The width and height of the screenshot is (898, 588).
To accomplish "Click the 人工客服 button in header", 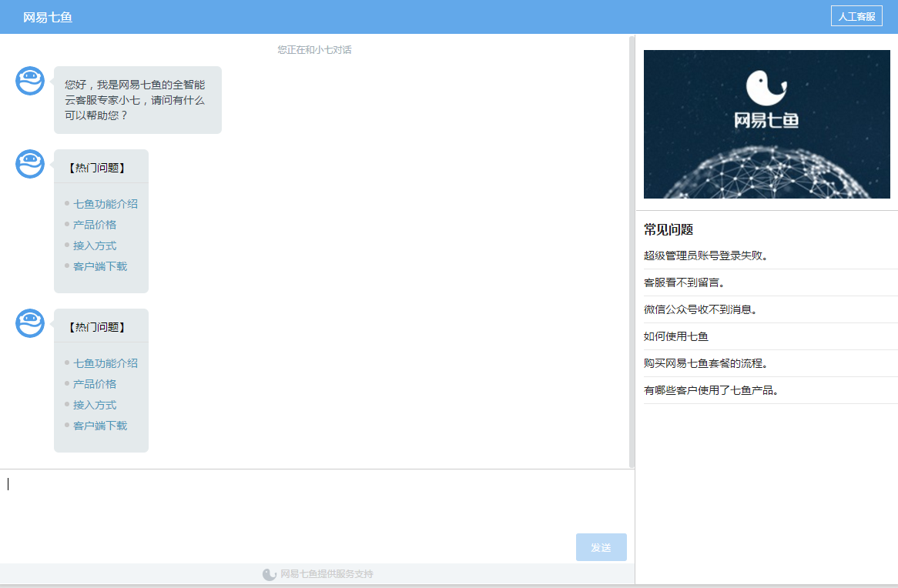I will coord(856,16).
